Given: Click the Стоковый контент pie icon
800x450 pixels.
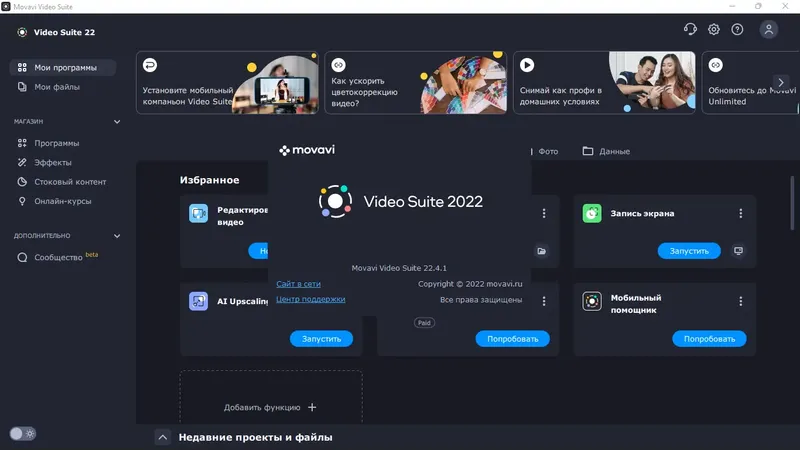Looking at the screenshot, I should click(22, 182).
